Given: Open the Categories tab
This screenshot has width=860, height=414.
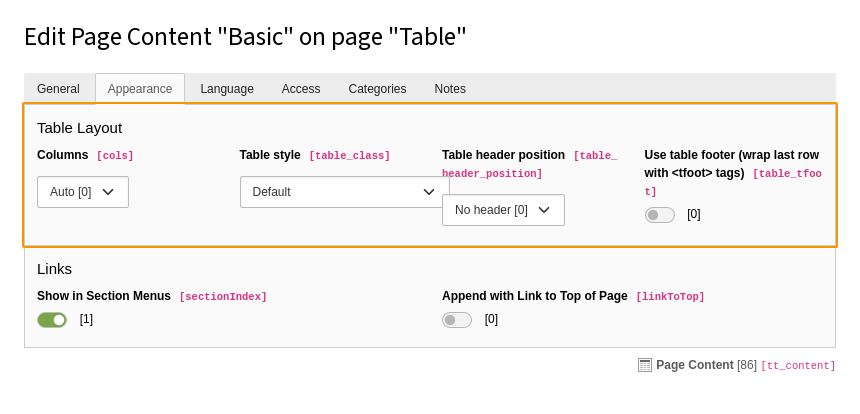Looking at the screenshot, I should (377, 89).
